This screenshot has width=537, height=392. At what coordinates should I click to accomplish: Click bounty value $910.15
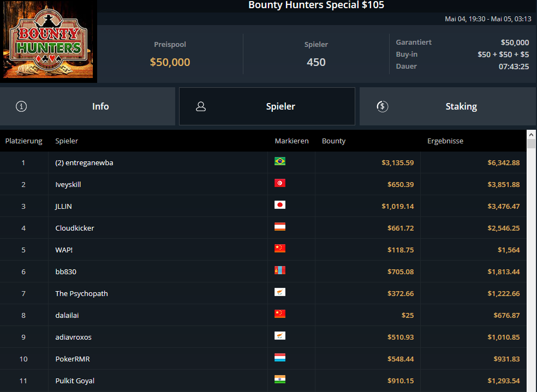point(401,381)
